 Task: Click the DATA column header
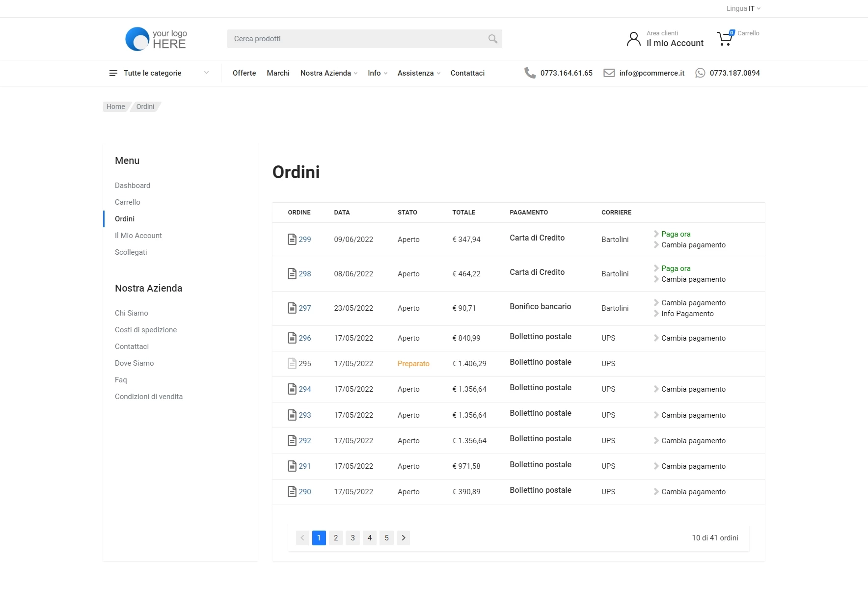[x=342, y=213]
